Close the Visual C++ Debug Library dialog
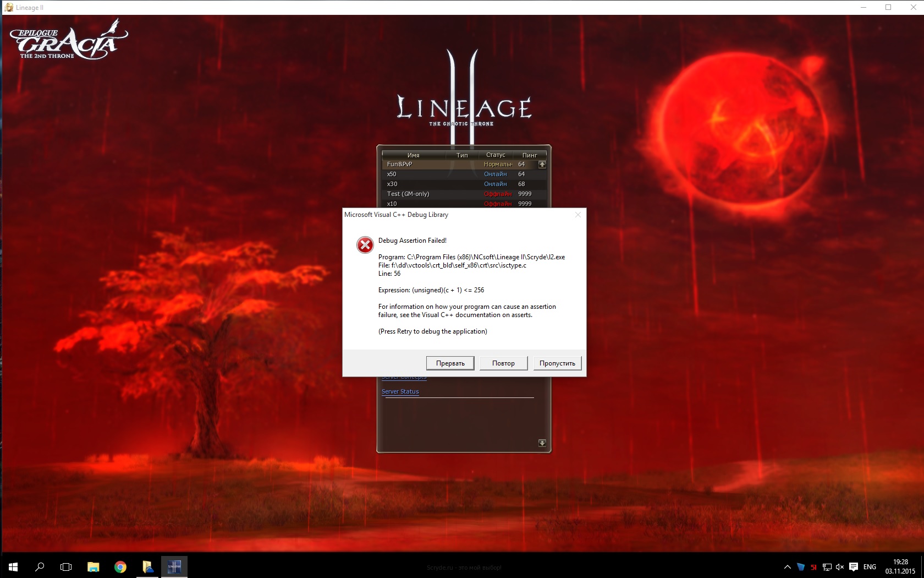This screenshot has width=924, height=578. [577, 215]
